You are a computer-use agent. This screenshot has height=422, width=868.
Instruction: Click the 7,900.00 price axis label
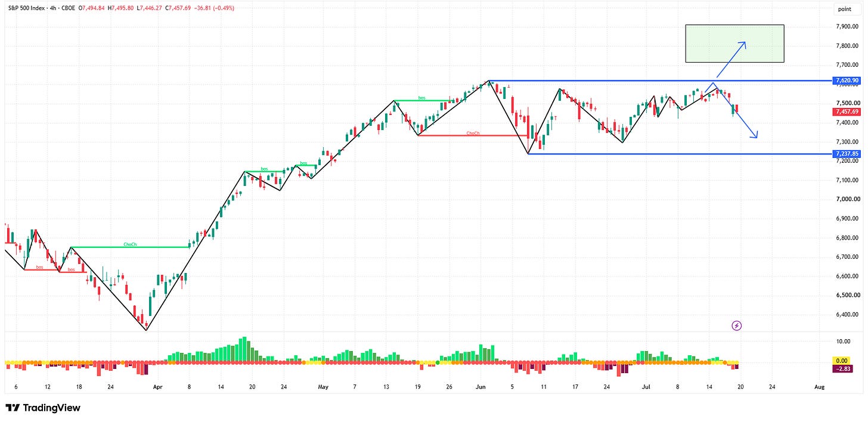click(x=847, y=26)
